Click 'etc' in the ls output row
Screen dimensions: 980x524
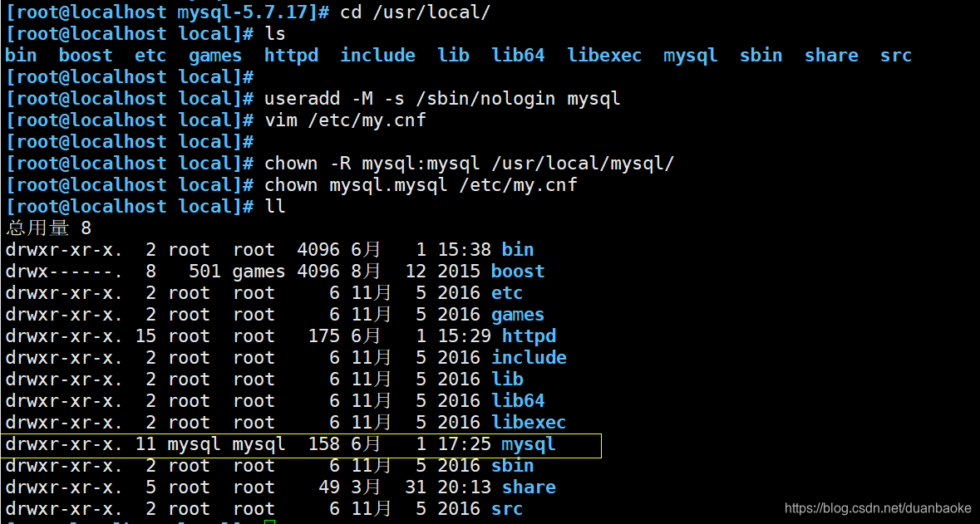pos(150,55)
